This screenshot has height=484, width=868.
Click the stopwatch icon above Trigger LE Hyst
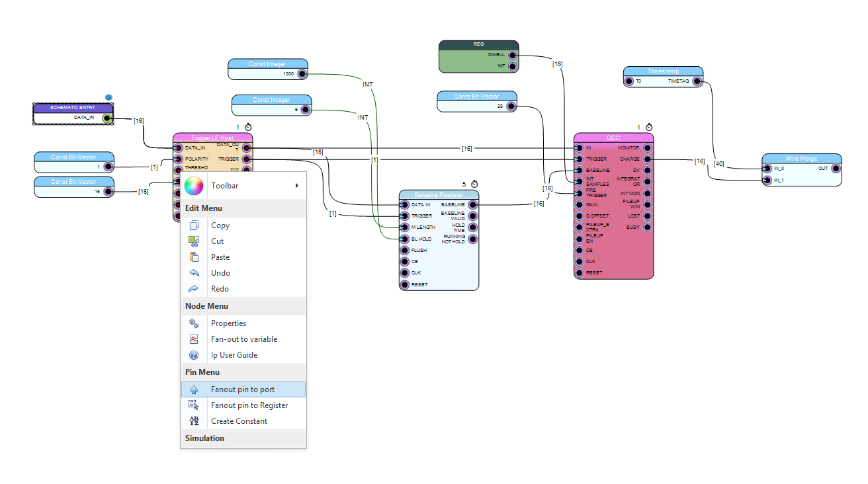pyautogui.click(x=248, y=127)
